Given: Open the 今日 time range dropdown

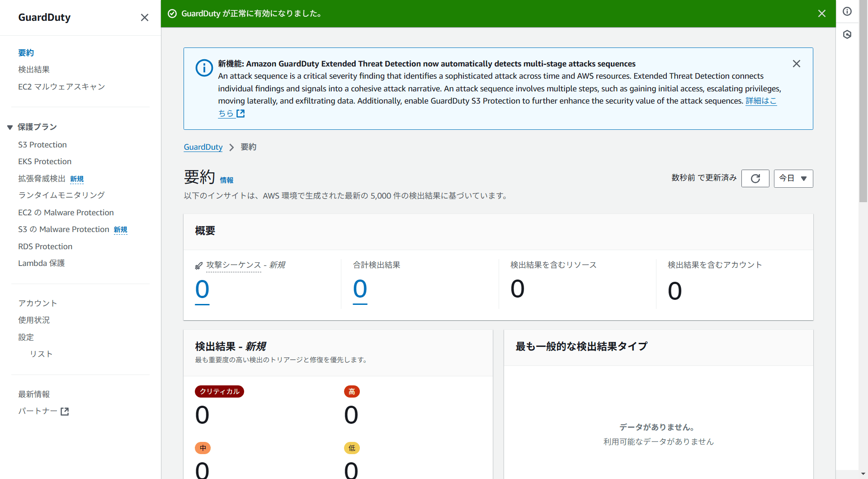Looking at the screenshot, I should [793, 178].
